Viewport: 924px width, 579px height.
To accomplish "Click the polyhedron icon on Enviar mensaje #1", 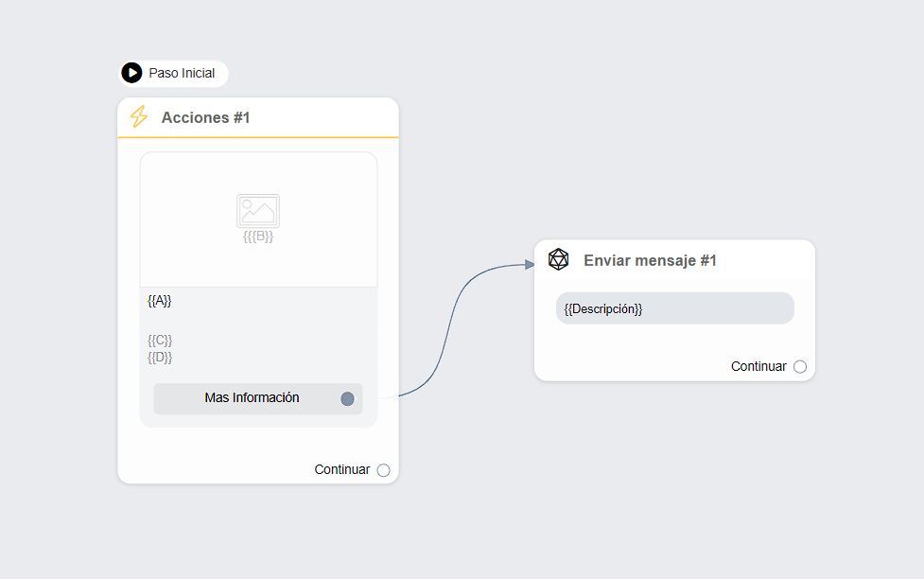I will [559, 259].
